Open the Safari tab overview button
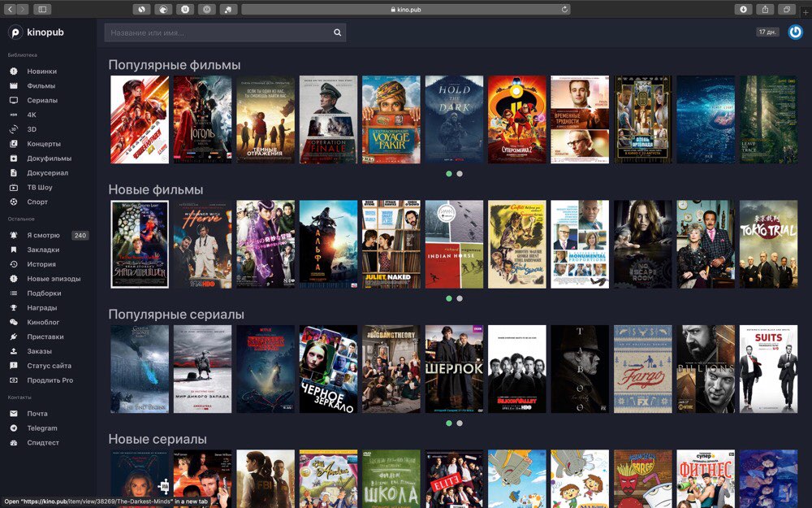This screenshot has height=508, width=812. point(787,9)
